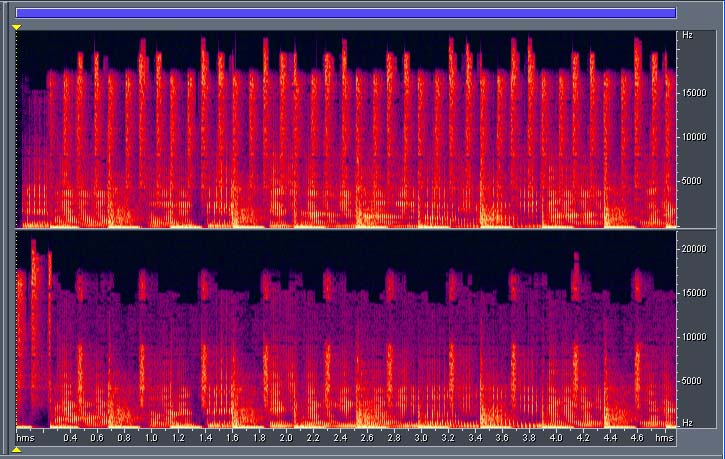Select the yellow cursor marker above the spectrogram

(17, 28)
